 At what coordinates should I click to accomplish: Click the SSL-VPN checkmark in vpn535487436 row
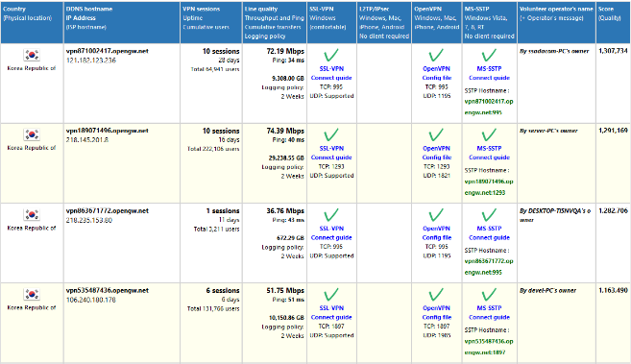pos(331,295)
